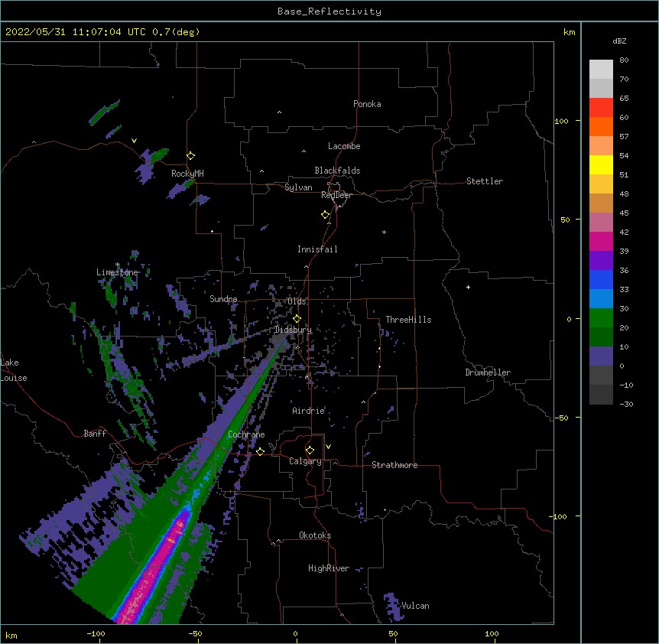Select the bright orange swatch below 60
Image resolution: width=659 pixels, height=644 pixels.
(x=601, y=126)
